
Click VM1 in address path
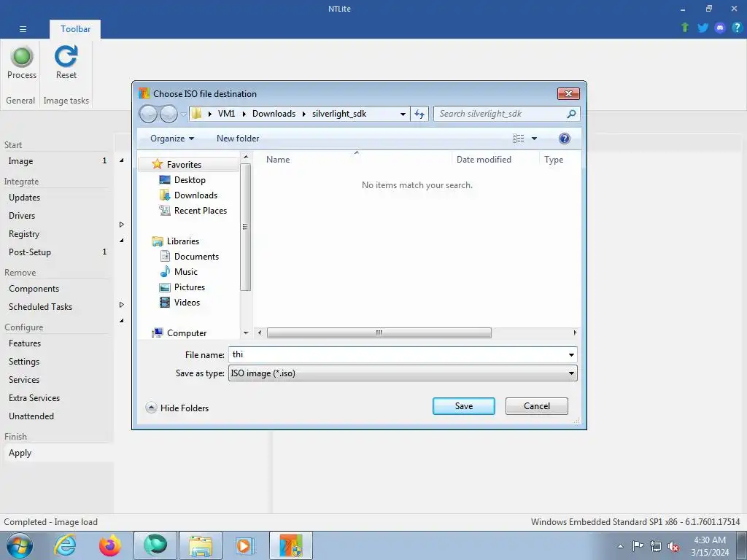coord(226,114)
